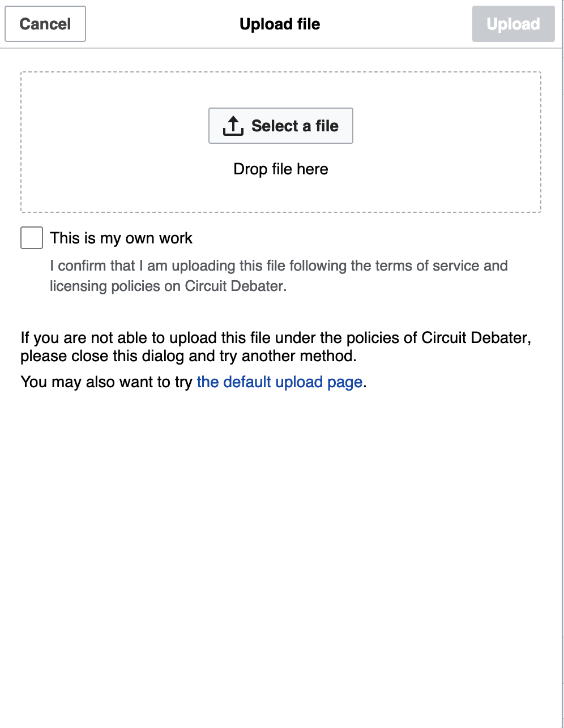This screenshot has width=564, height=728.
Task: Open the default upload page link
Action: tap(280, 382)
